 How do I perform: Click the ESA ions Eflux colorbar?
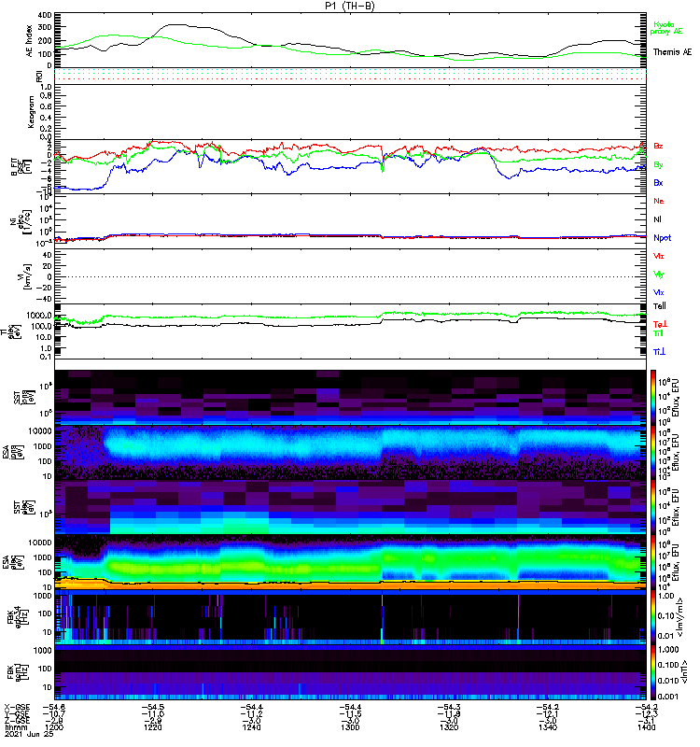654,453
